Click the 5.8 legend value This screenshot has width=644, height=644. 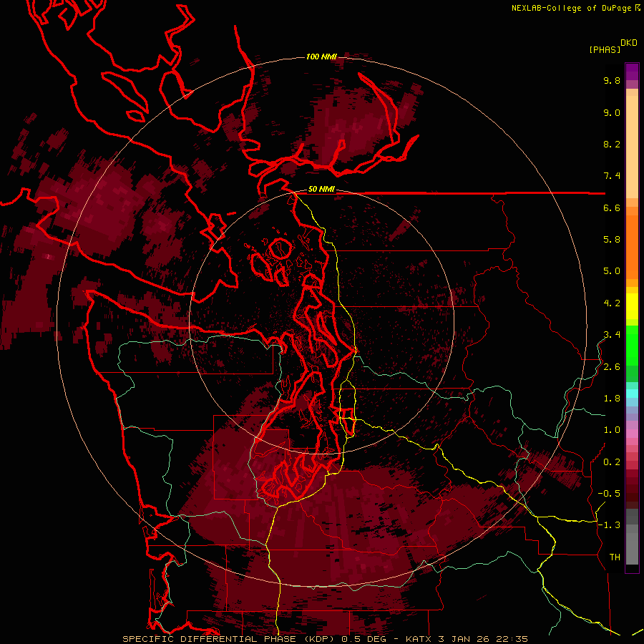[612, 240]
